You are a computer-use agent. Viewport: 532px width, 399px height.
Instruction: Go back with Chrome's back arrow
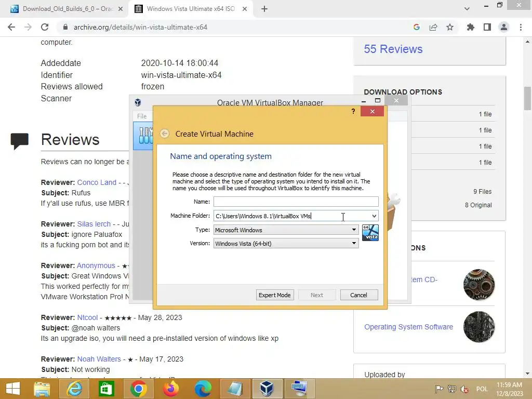[x=11, y=27]
